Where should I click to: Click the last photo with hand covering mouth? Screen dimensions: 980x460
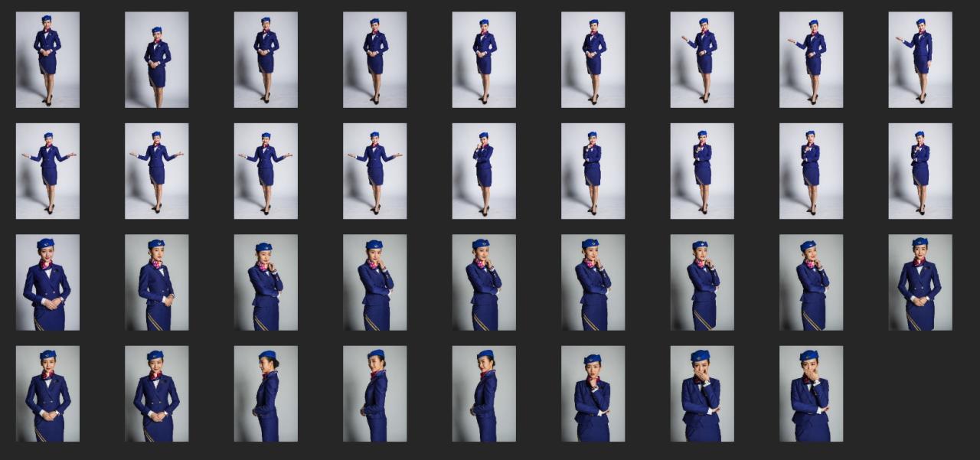812,394
